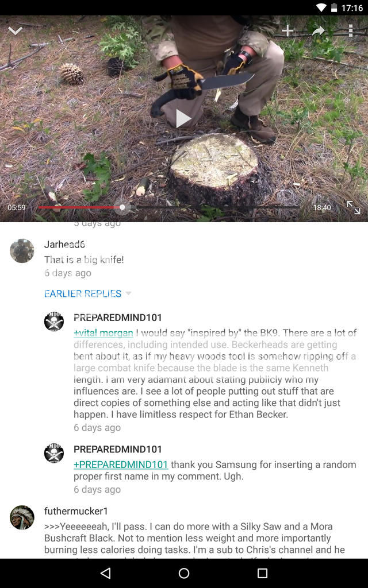This screenshot has height=588, width=368.
Task: Open the +vital morgan mention link
Action: coord(103,333)
